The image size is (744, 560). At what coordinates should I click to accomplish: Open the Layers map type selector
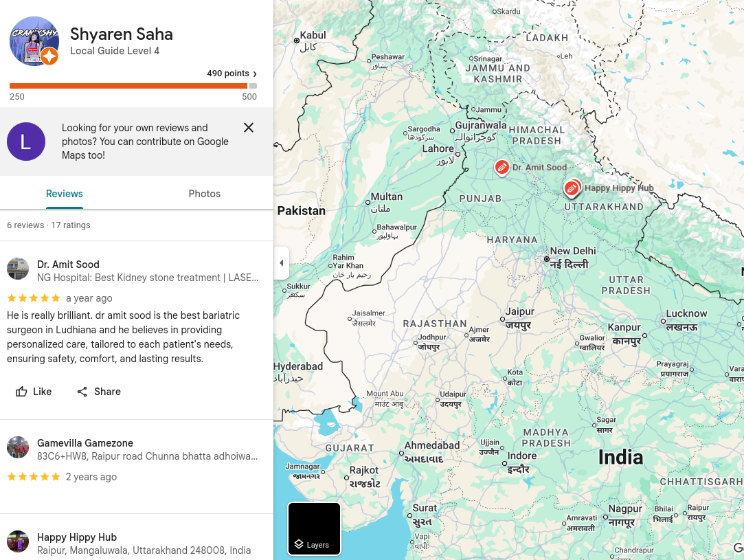click(x=314, y=528)
